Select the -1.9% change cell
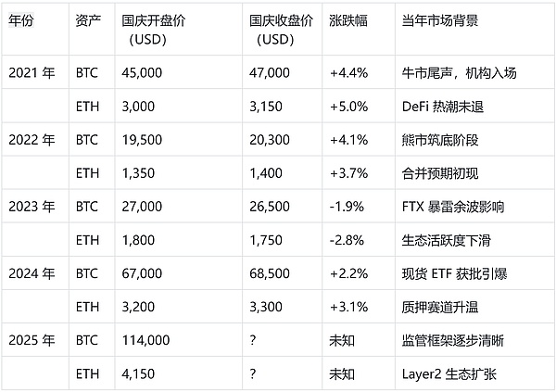 click(347, 207)
